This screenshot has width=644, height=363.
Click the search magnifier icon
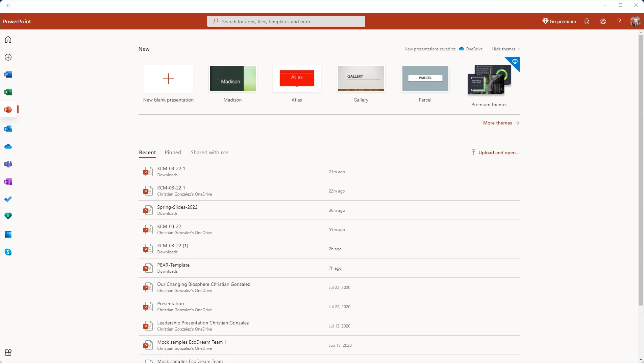coord(215,21)
